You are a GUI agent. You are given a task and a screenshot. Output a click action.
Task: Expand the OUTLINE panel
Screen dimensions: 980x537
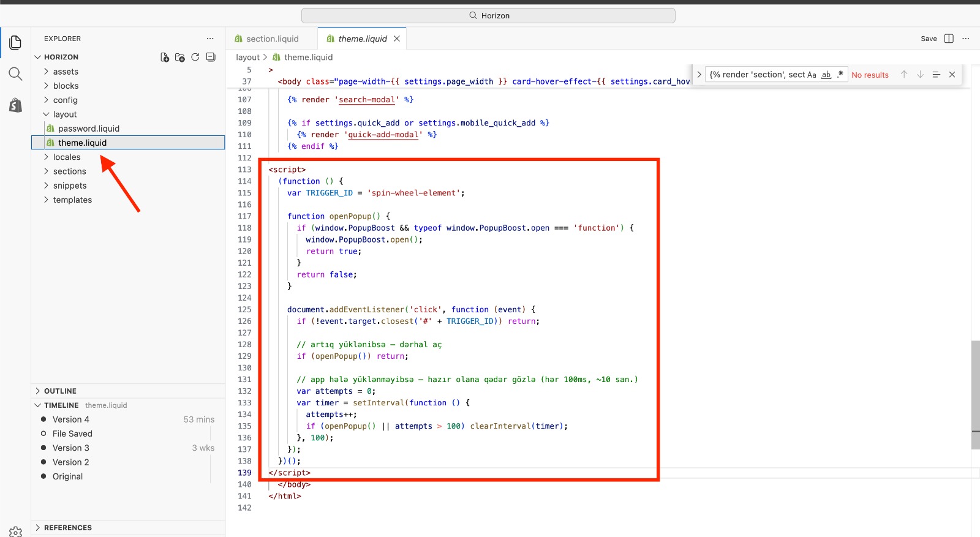pyautogui.click(x=60, y=391)
